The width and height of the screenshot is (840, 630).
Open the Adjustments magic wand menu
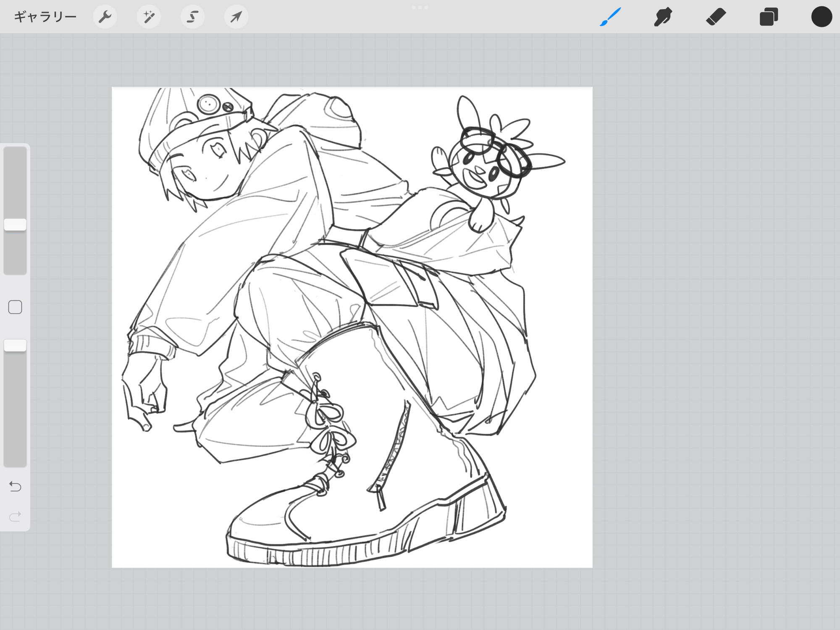click(x=149, y=17)
